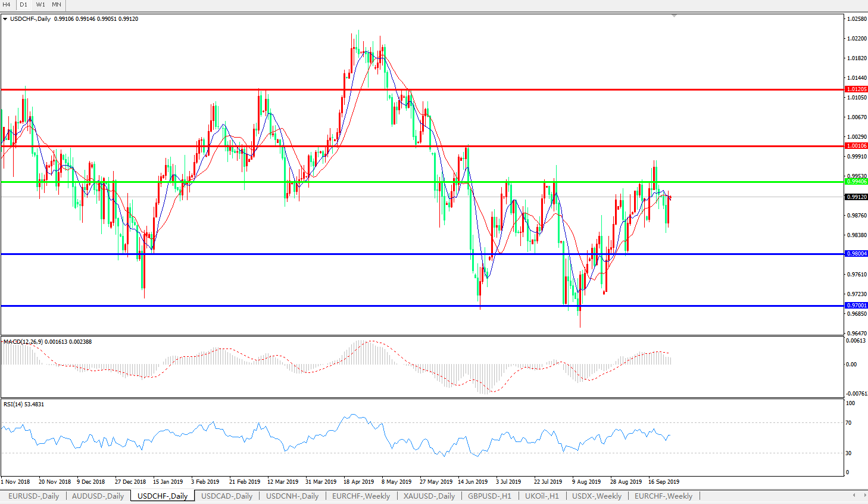
Task: Click the current price 0.99120 label
Action: point(856,197)
